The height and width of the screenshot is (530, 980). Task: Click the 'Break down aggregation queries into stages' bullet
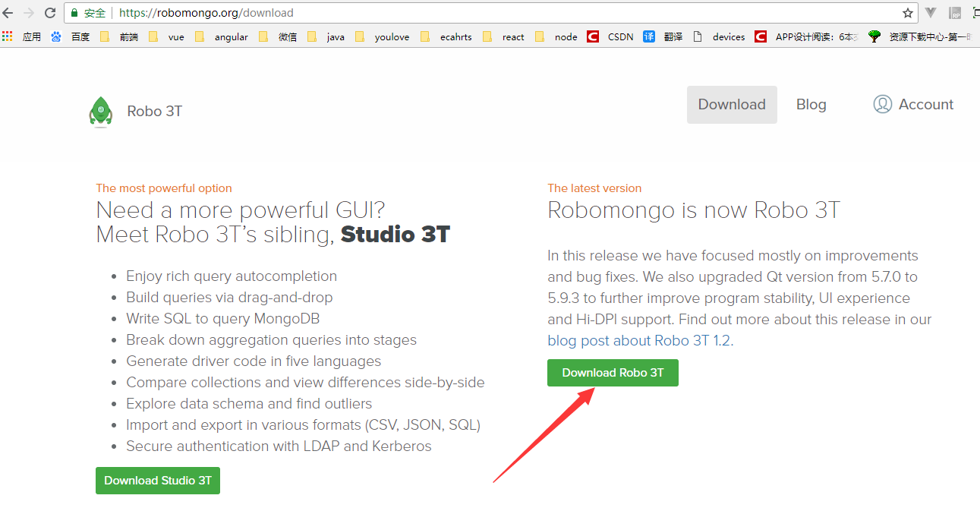[x=271, y=340]
